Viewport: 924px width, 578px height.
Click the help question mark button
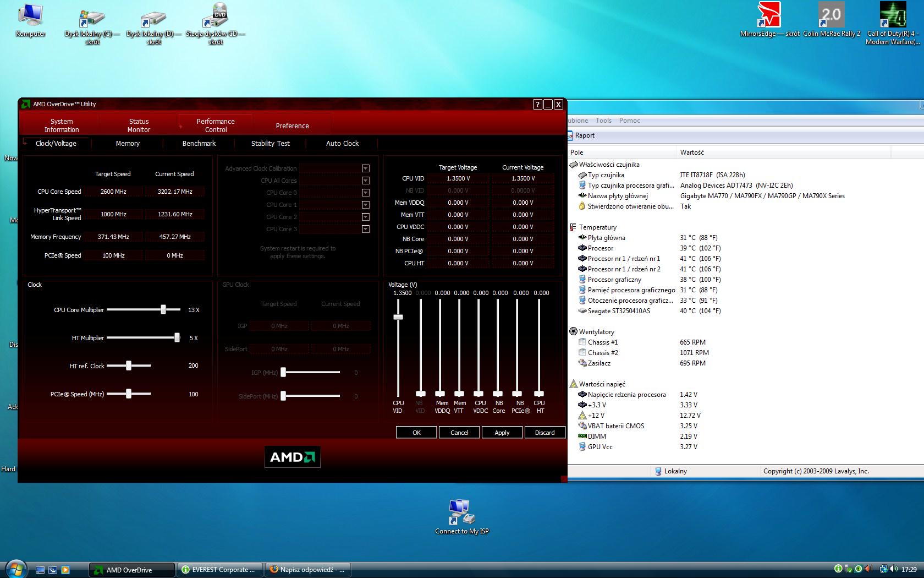tap(537, 104)
